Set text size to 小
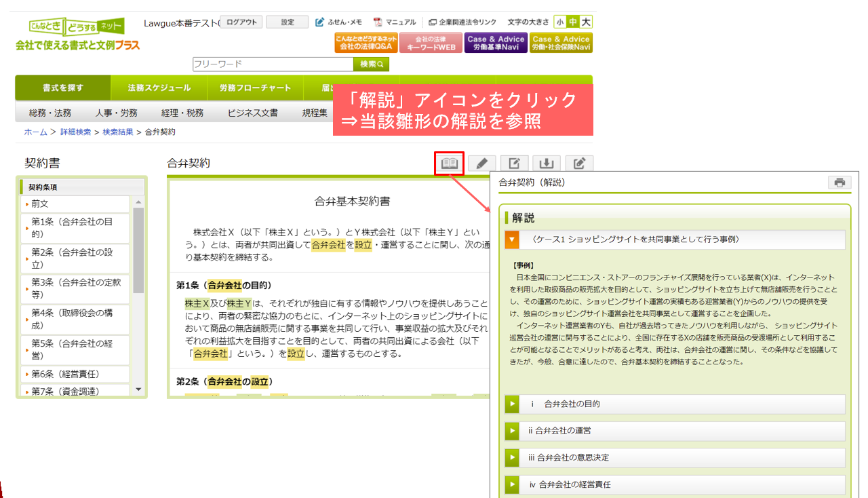 [560, 22]
